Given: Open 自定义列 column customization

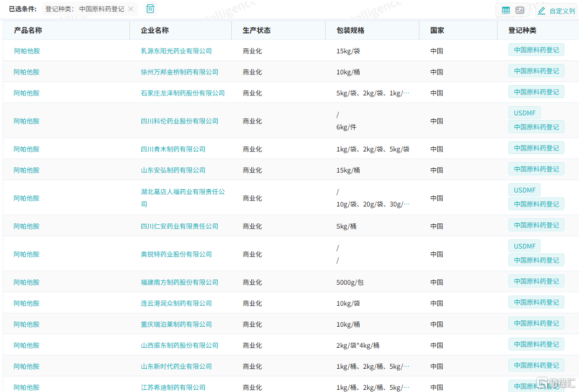Looking at the screenshot, I should [556, 11].
